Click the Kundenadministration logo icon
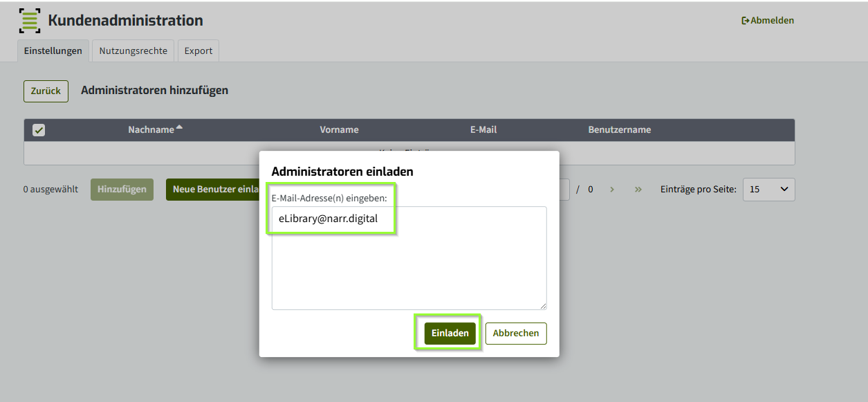The height and width of the screenshot is (402, 868). pos(30,21)
